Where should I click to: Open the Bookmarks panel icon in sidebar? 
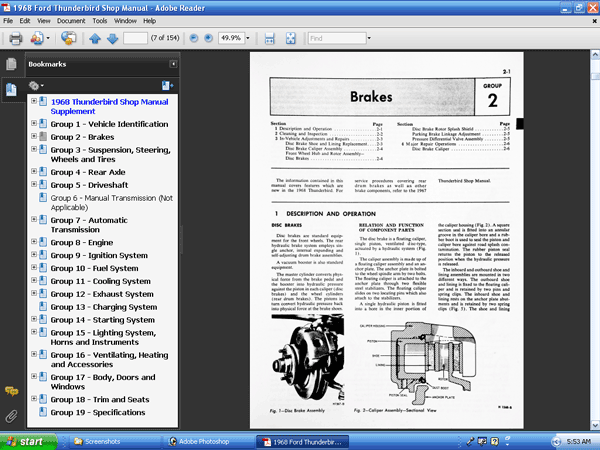point(11,90)
